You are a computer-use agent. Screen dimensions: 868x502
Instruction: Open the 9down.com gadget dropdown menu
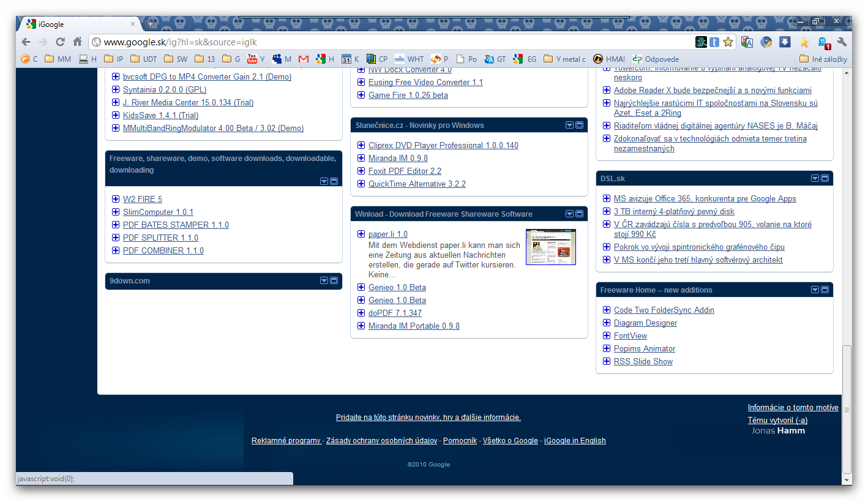point(324,280)
